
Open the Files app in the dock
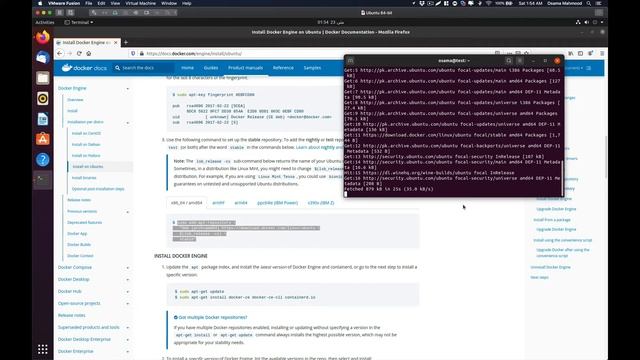pos(42,78)
